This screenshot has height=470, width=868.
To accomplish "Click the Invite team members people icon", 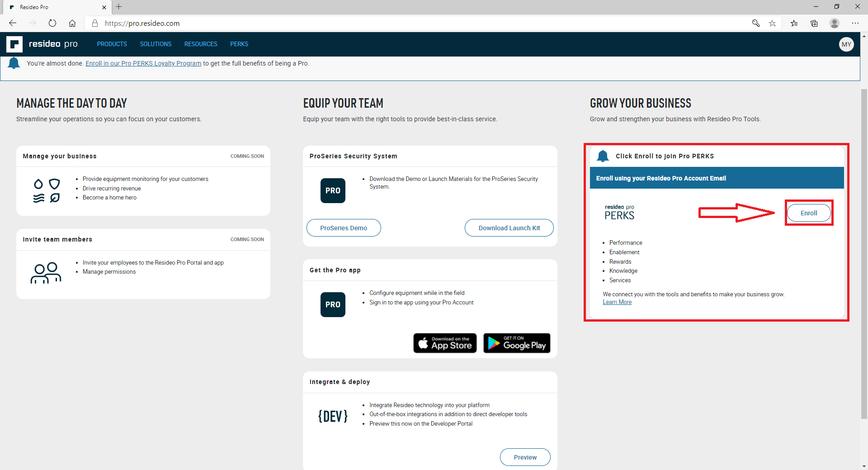I will pyautogui.click(x=46, y=273).
